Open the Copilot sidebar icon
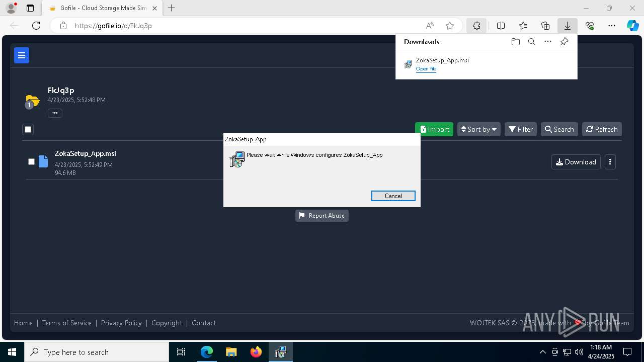Image resolution: width=644 pixels, height=362 pixels. point(633,26)
